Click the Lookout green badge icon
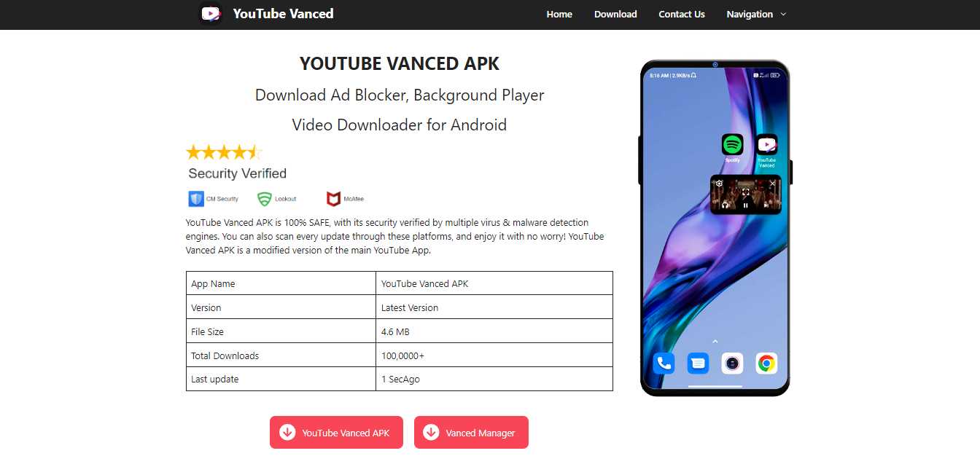 264,199
